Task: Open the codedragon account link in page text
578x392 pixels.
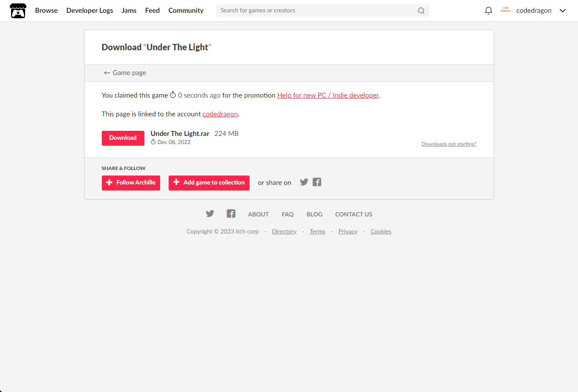Action: pyautogui.click(x=220, y=114)
